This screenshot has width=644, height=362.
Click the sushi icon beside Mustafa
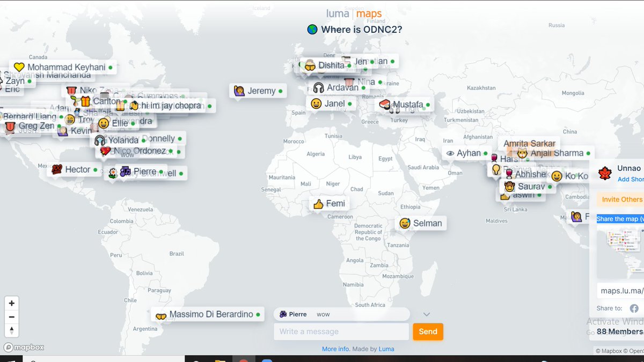point(384,104)
